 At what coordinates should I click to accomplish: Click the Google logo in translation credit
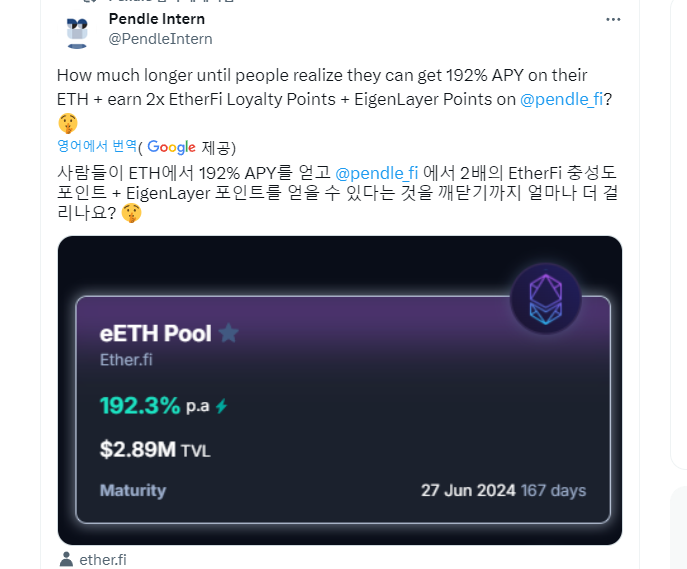171,147
